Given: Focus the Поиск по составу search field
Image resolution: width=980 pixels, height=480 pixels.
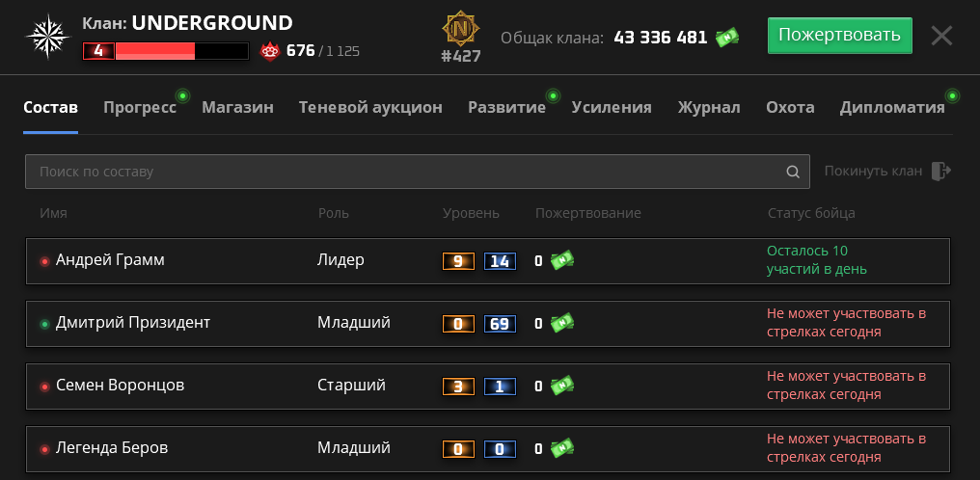Looking at the screenshot, I should [418, 172].
